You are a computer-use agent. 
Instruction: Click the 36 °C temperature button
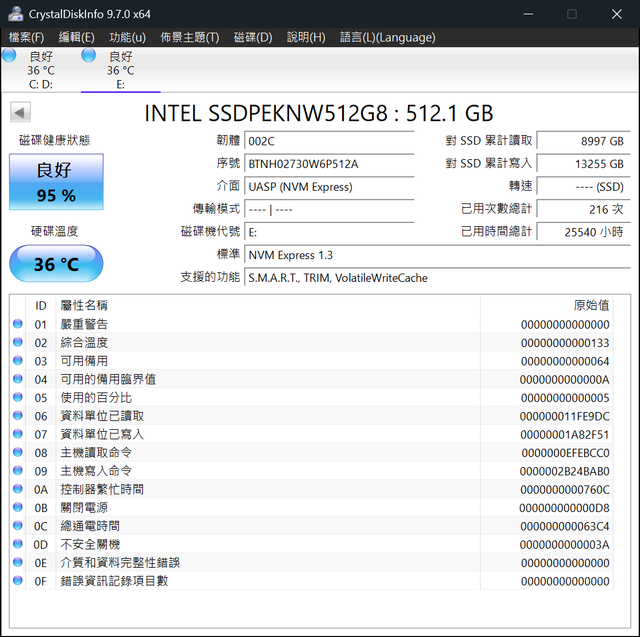56,264
